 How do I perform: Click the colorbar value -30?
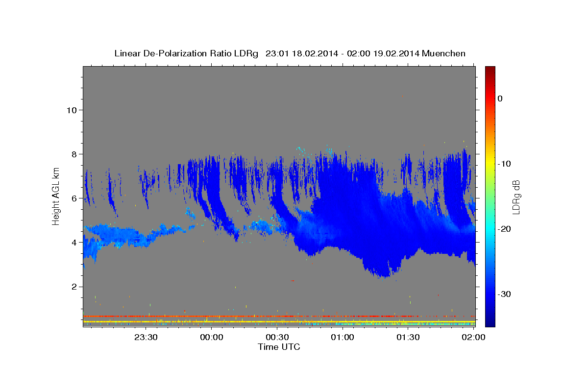pos(504,294)
